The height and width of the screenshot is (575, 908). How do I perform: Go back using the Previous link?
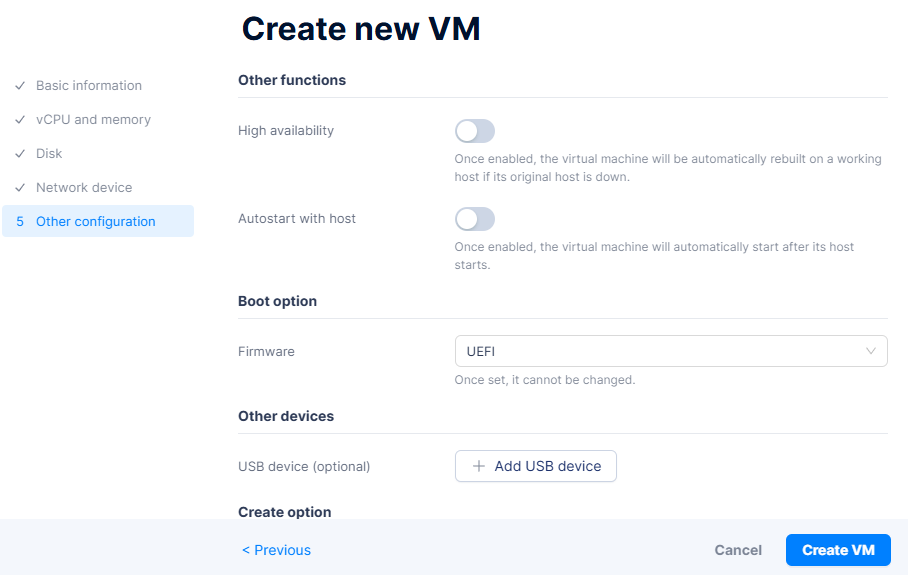click(276, 550)
